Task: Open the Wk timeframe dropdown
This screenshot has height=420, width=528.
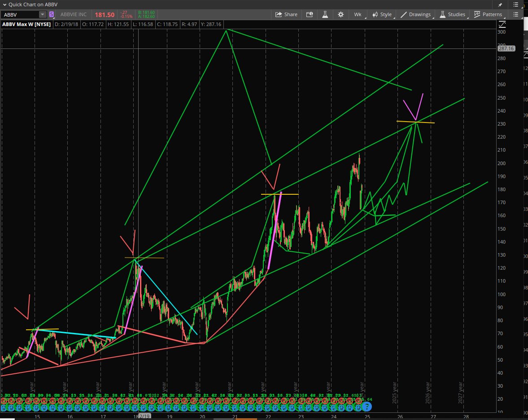Action: pos(358,14)
